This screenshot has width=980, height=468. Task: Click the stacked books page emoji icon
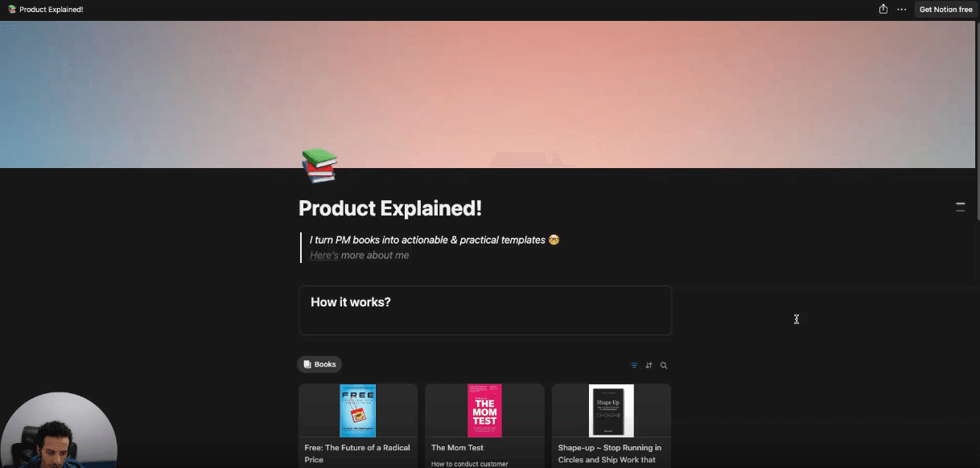(x=319, y=166)
